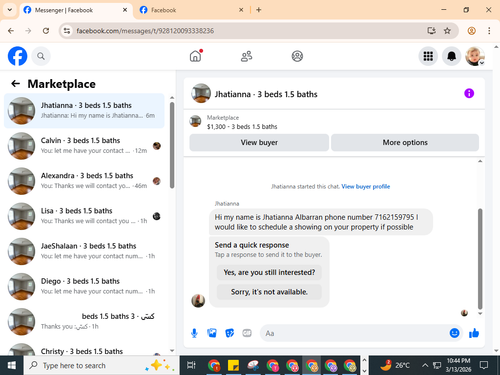500x375 pixels.
Task: Click the More options button
Action: pyautogui.click(x=405, y=142)
